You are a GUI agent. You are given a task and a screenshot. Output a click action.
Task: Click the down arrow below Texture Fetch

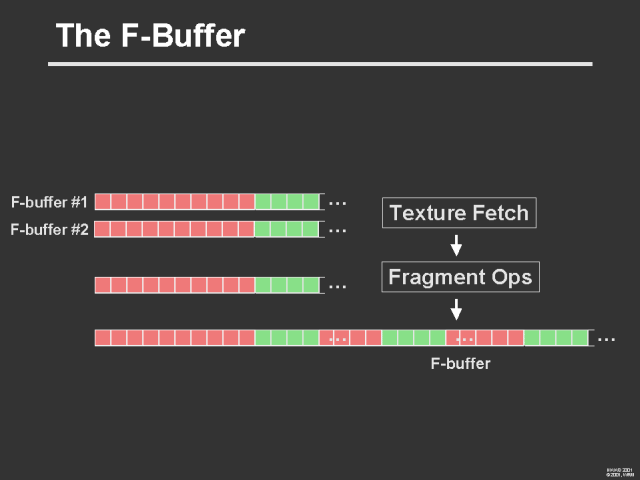[456, 245]
